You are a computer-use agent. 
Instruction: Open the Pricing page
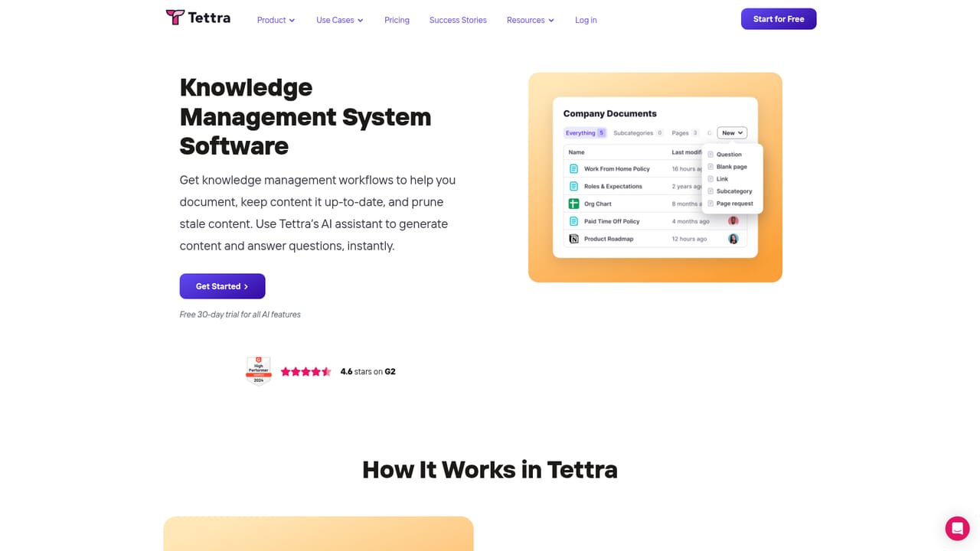pyautogui.click(x=397, y=20)
